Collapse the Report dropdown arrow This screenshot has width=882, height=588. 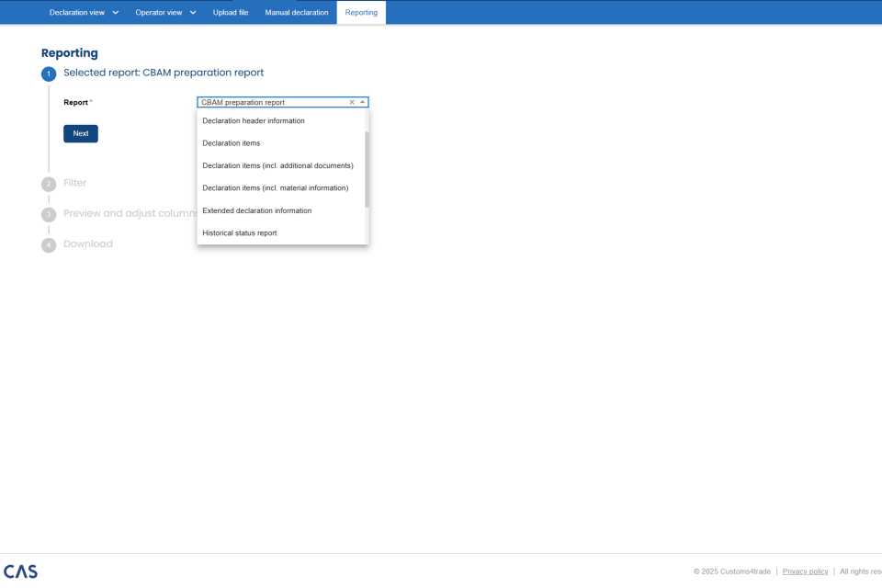tap(362, 103)
